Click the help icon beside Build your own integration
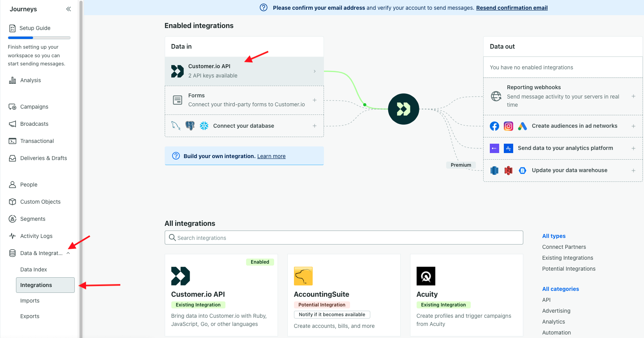Viewport: 644px width, 338px height. pos(176,156)
